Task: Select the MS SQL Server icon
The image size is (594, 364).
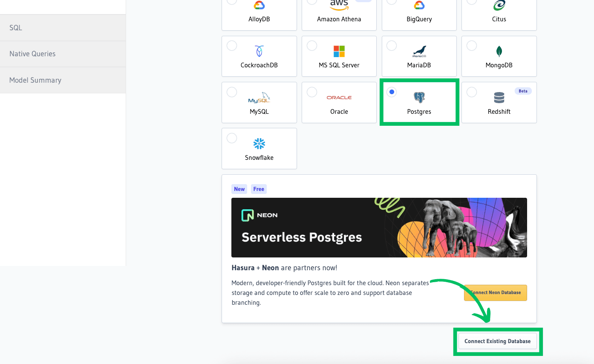Action: click(339, 51)
